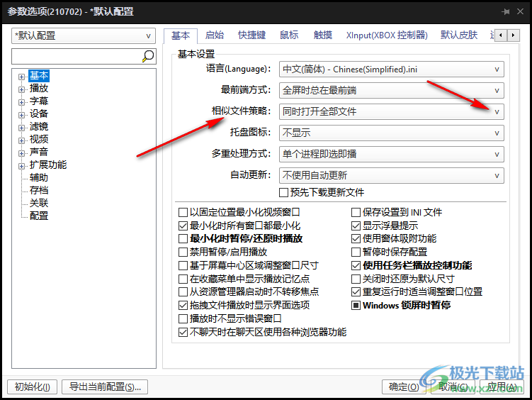The width and height of the screenshot is (532, 400).
Task: Check 基于屏幕中心区域调整窗口尺寸
Action: 183,265
